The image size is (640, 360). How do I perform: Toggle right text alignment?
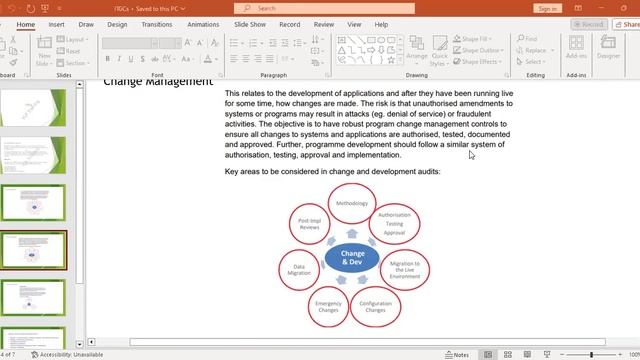pos(258,59)
